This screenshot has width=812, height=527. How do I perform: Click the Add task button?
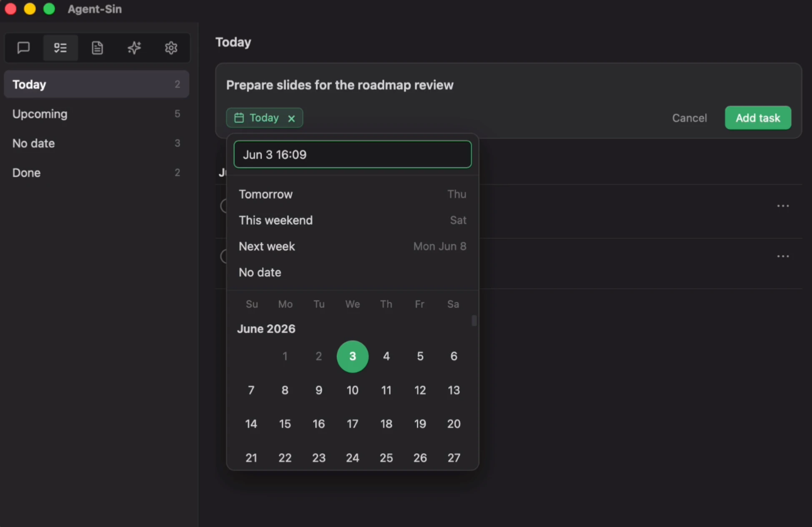point(758,118)
